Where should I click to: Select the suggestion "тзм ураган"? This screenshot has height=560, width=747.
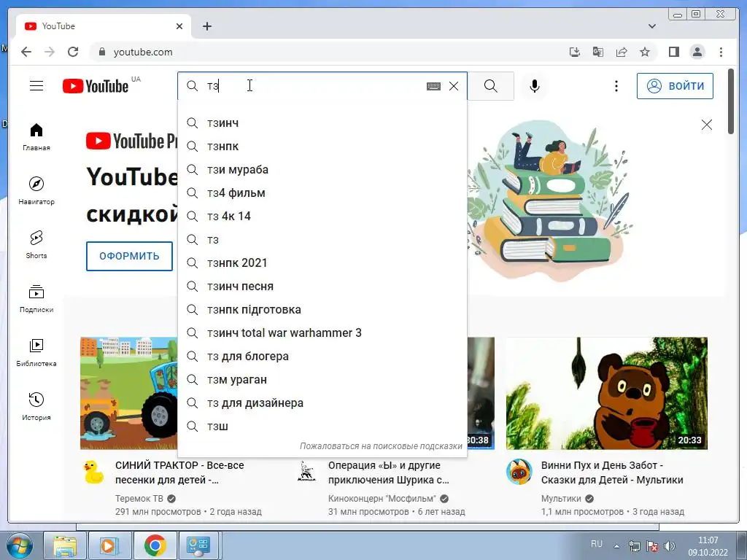click(322, 379)
